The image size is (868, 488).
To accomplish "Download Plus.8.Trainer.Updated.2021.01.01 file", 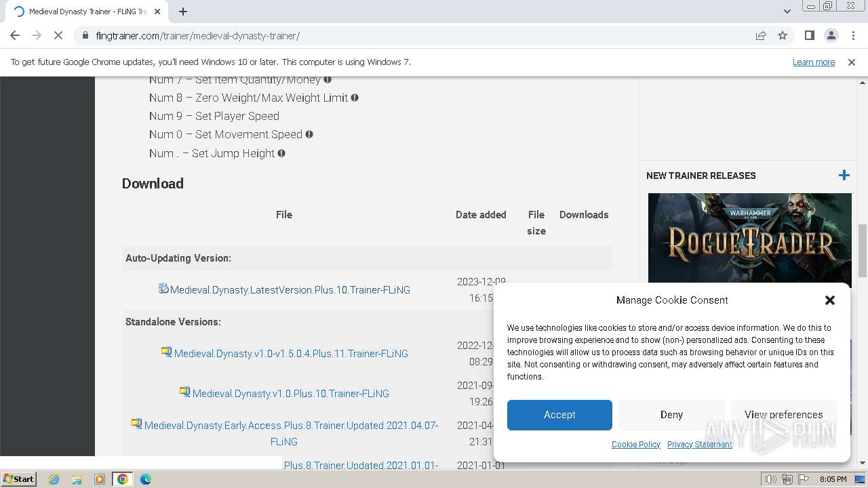I will 360,465.
